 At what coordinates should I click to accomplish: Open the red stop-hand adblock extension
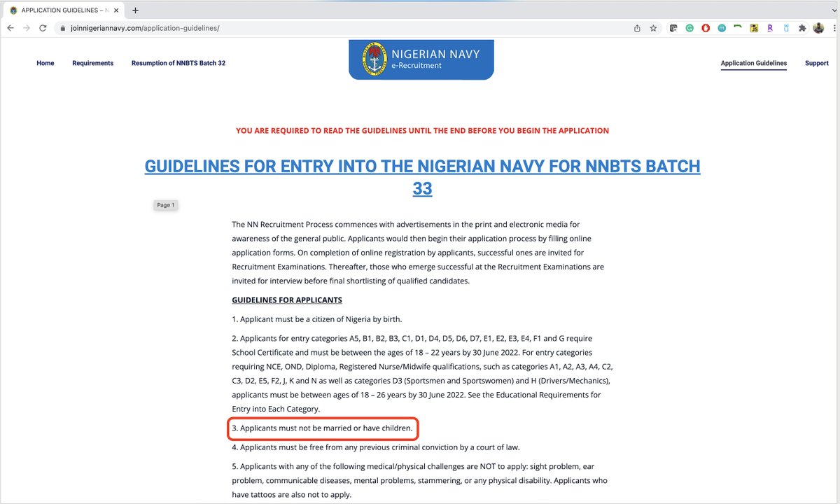(706, 28)
